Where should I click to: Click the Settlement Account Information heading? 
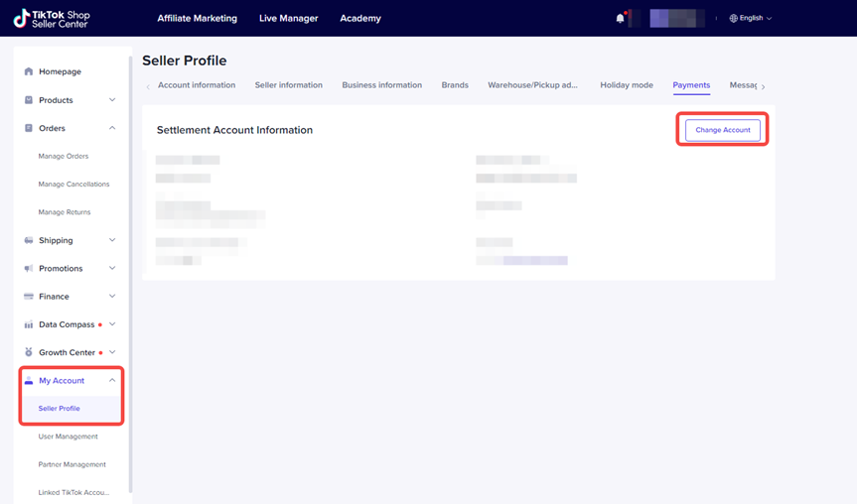click(x=235, y=130)
